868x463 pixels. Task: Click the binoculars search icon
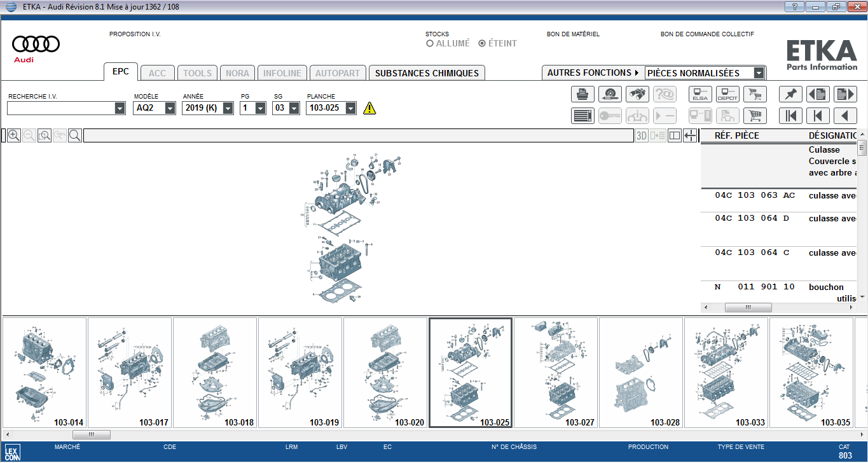point(637,94)
